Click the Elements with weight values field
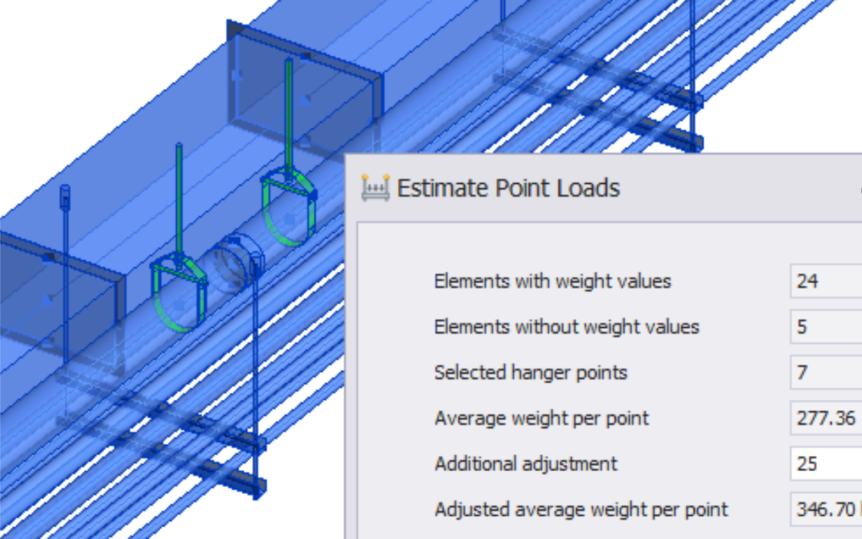Image resolution: width=862 pixels, height=539 pixels. point(825,281)
